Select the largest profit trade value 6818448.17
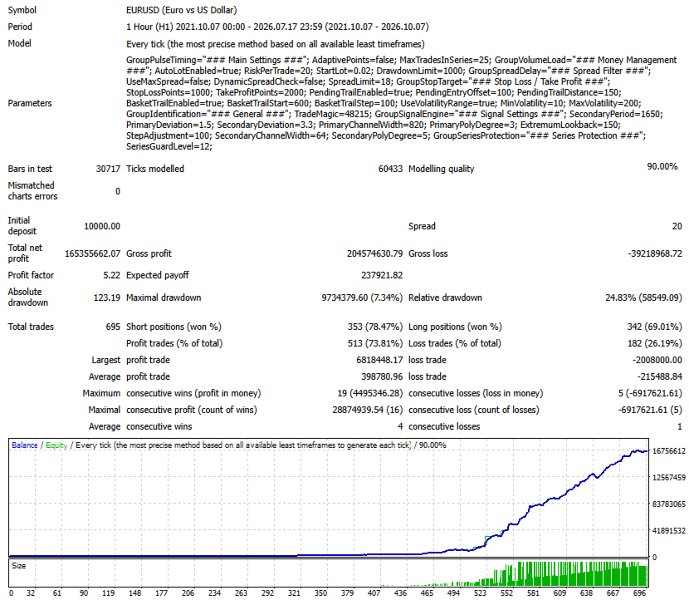This screenshot has width=689, height=600. [x=380, y=360]
